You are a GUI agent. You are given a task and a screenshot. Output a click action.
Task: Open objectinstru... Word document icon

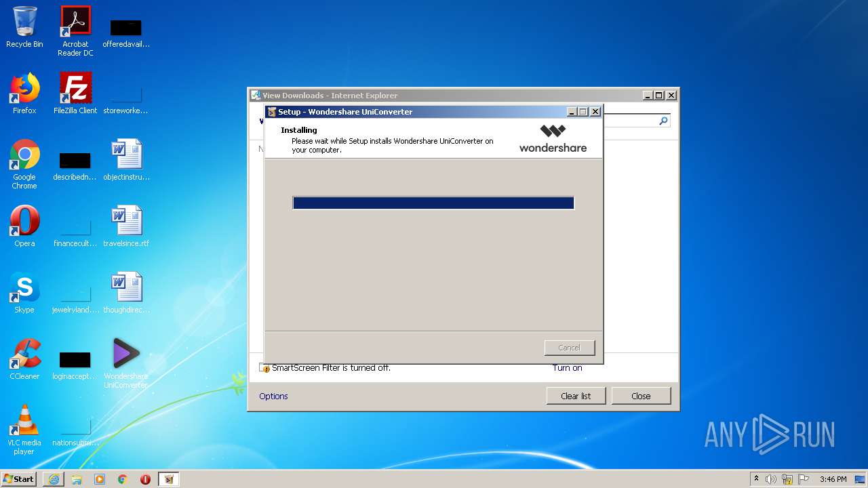coord(126,160)
